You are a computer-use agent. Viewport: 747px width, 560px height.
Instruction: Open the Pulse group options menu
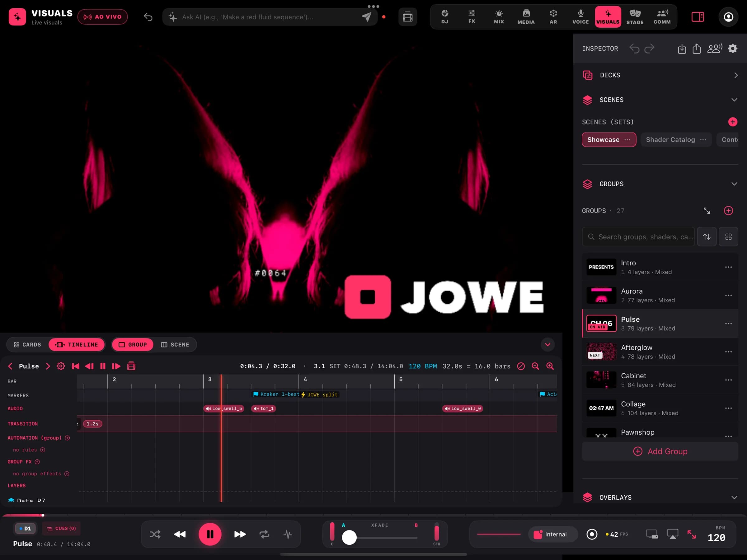click(x=728, y=323)
